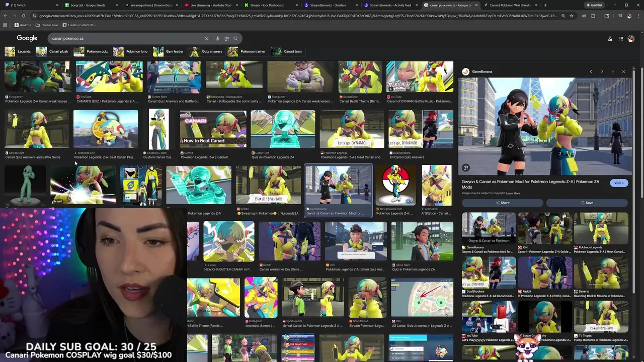Open a new browser tab

(545, 5)
